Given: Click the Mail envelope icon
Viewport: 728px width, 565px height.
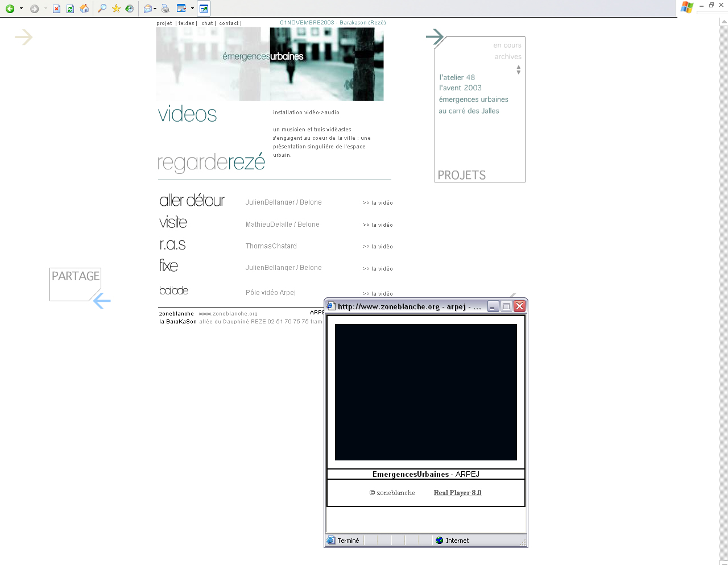Looking at the screenshot, I should pos(148,9).
